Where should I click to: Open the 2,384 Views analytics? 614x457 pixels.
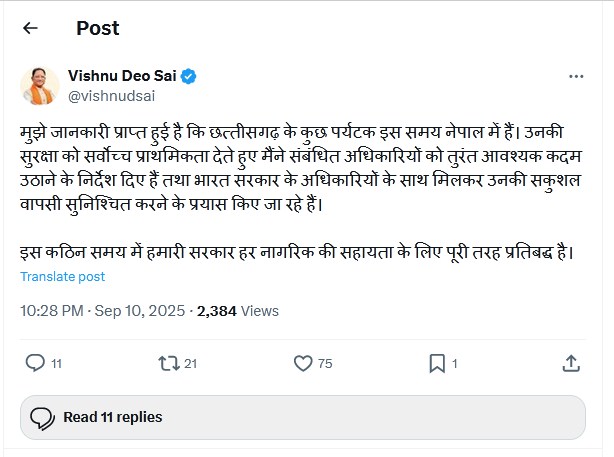coord(238,311)
